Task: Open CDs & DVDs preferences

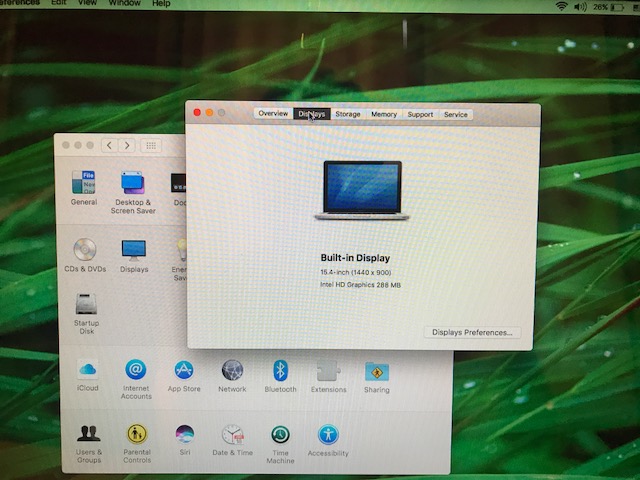Action: click(x=84, y=250)
